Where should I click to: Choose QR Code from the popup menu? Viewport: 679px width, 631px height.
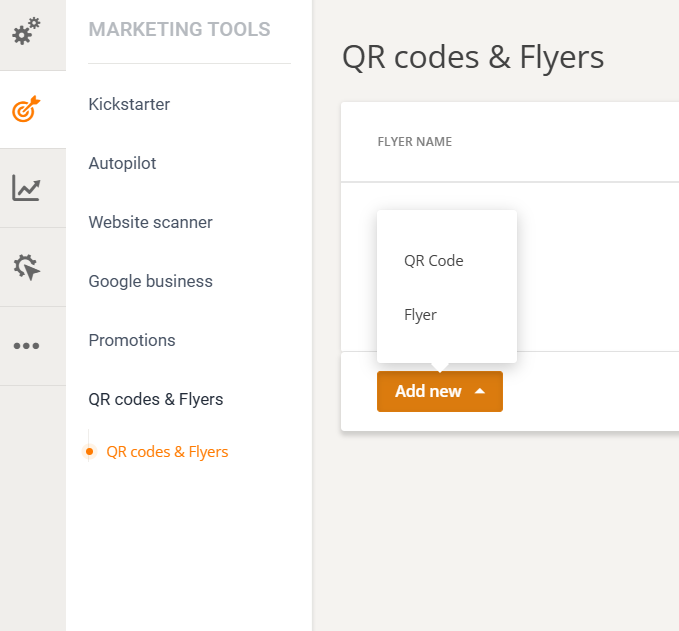tap(434, 260)
